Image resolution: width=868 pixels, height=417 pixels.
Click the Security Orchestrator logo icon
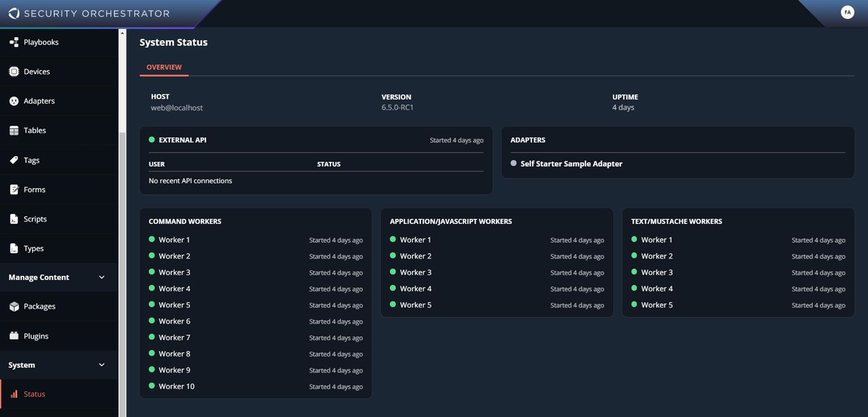click(x=14, y=13)
